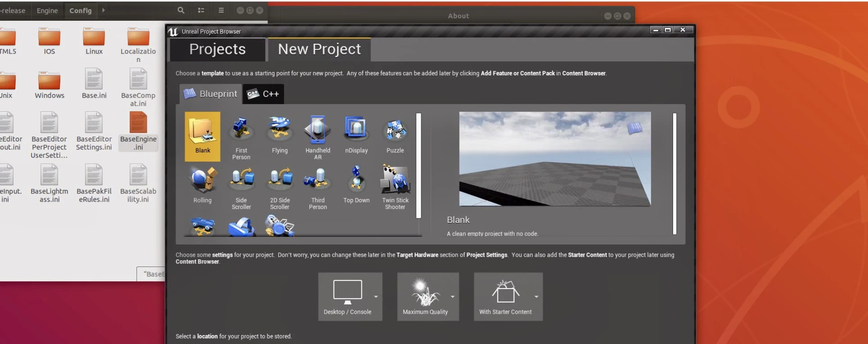Viewport: 868px width, 344px height.
Task: Toggle file manager list view icon
Action: (201, 10)
